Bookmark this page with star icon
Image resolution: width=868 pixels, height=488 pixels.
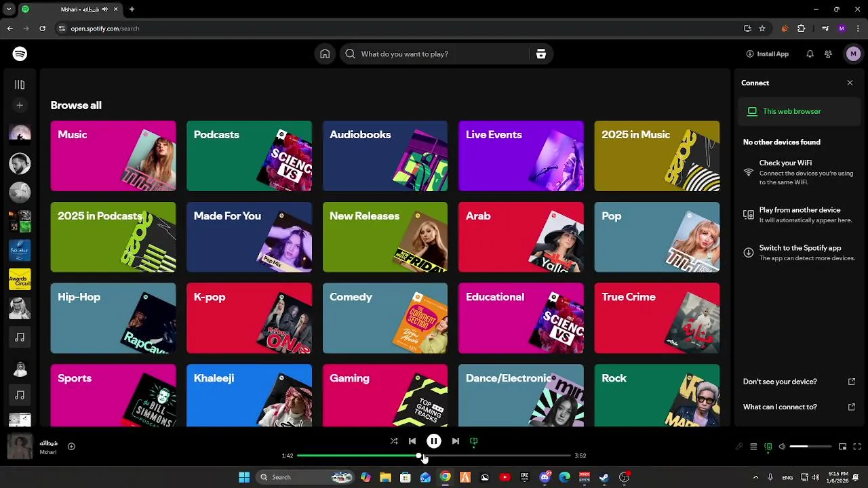click(762, 28)
